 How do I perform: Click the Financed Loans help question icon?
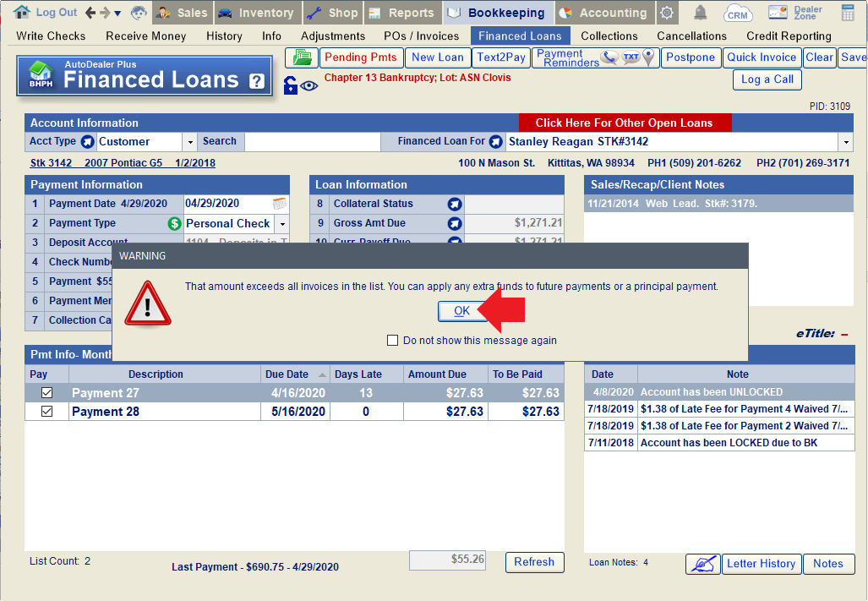point(256,81)
